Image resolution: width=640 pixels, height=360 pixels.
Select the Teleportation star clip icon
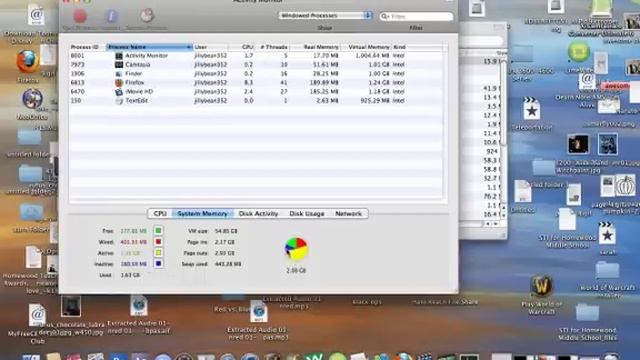pos(532,109)
